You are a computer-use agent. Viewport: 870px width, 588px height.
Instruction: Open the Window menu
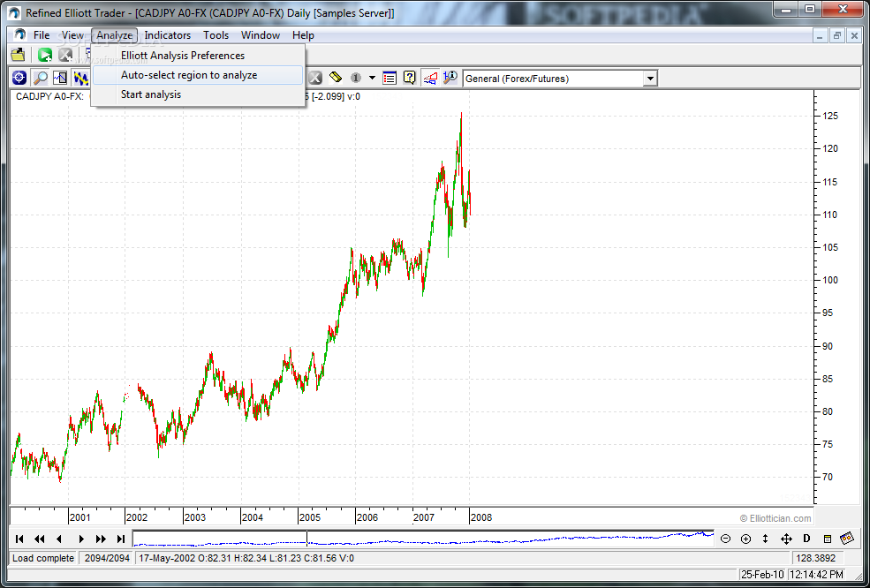tap(261, 35)
